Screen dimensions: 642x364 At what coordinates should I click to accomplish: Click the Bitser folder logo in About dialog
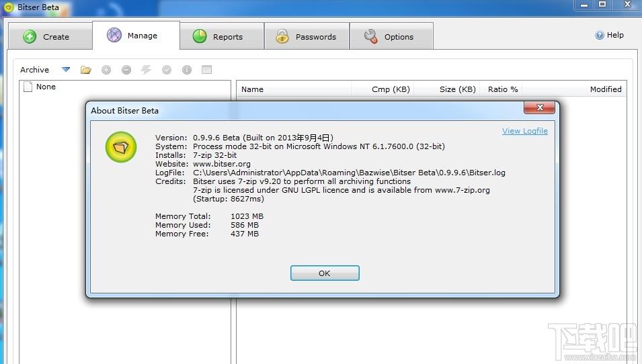click(121, 147)
